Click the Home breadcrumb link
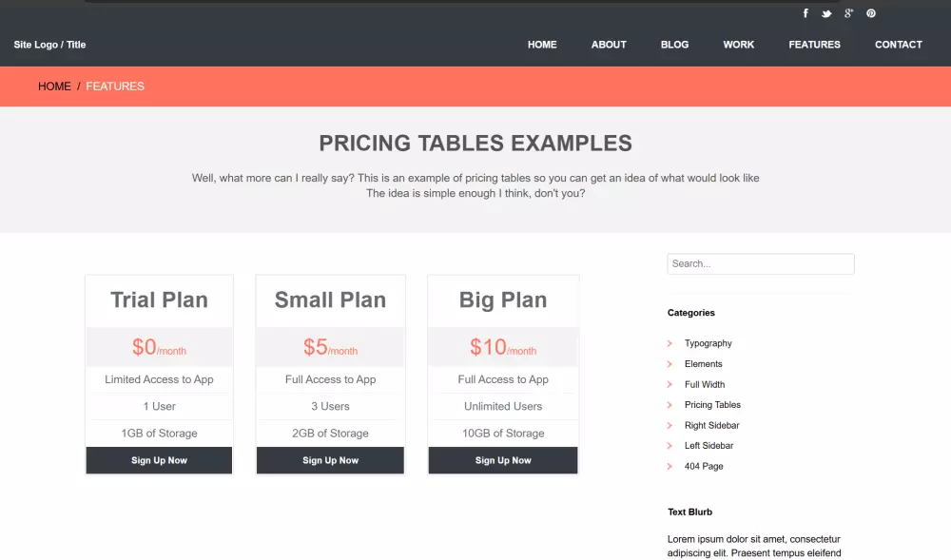 54,87
